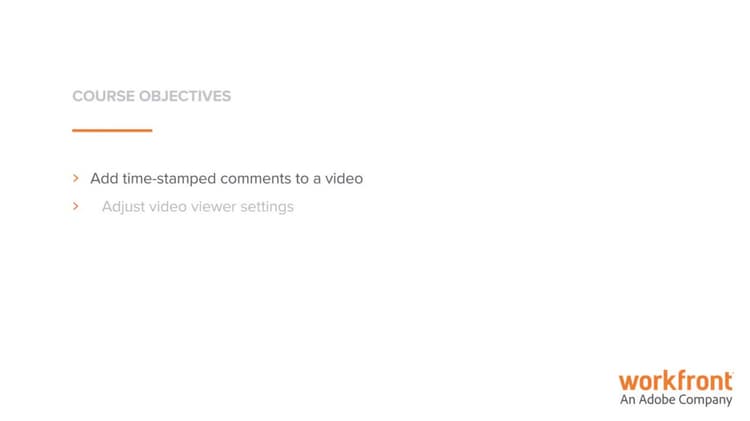Click the word Company in the tagline
This screenshot has height=421, width=750.
point(704,400)
